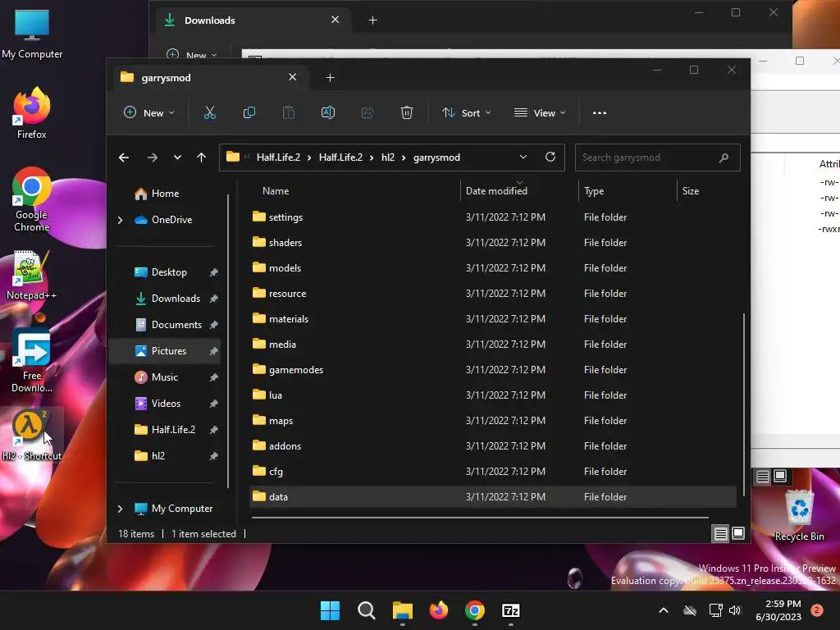Select the addons folder
This screenshot has width=840, height=630.
(x=493, y=445)
